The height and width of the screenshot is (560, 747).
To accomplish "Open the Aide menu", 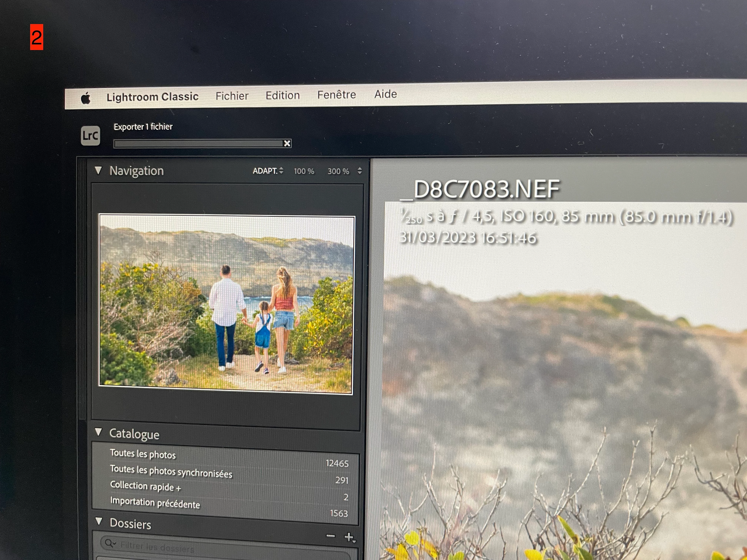I will click(385, 94).
